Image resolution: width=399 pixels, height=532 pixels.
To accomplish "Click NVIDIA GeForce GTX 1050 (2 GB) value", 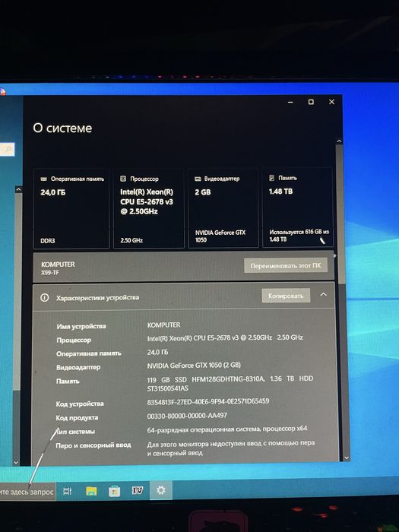I will pos(194,366).
